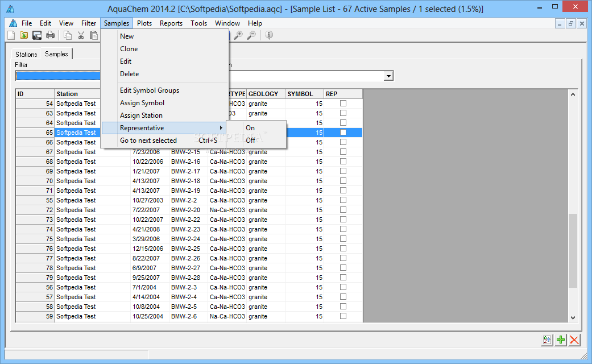Viewport: 592px width, 364px height.
Task: Tick REP checkbox for sample ID 54
Action: pyautogui.click(x=343, y=103)
